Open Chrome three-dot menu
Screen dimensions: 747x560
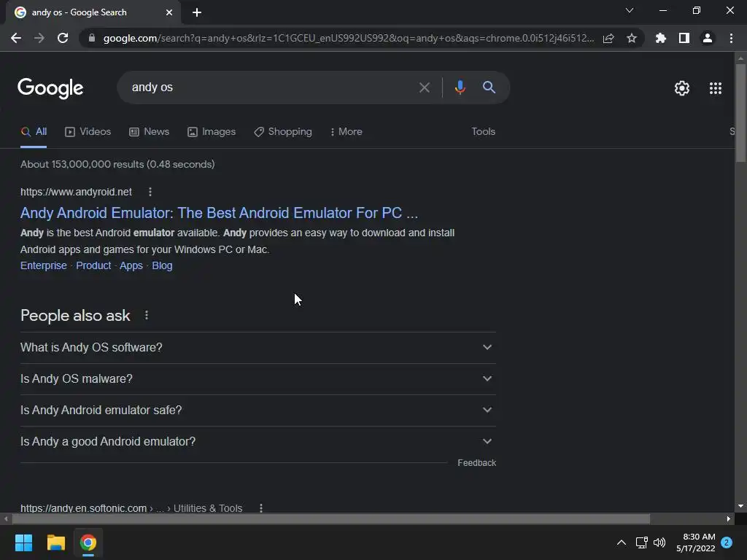click(731, 38)
